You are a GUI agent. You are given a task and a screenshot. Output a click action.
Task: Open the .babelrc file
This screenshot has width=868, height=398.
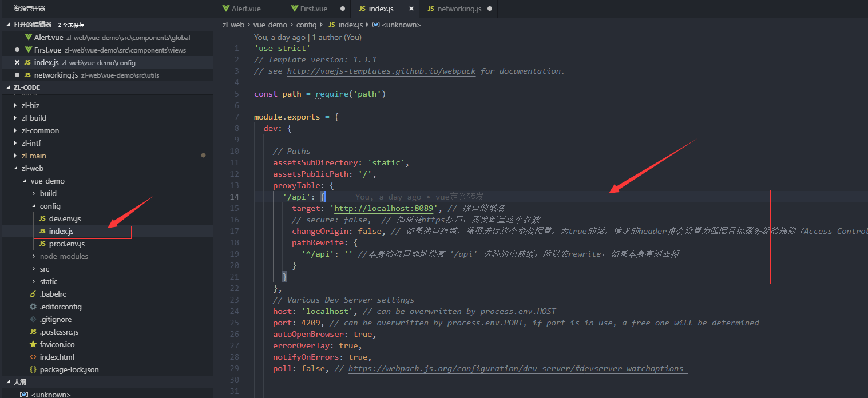(54, 294)
